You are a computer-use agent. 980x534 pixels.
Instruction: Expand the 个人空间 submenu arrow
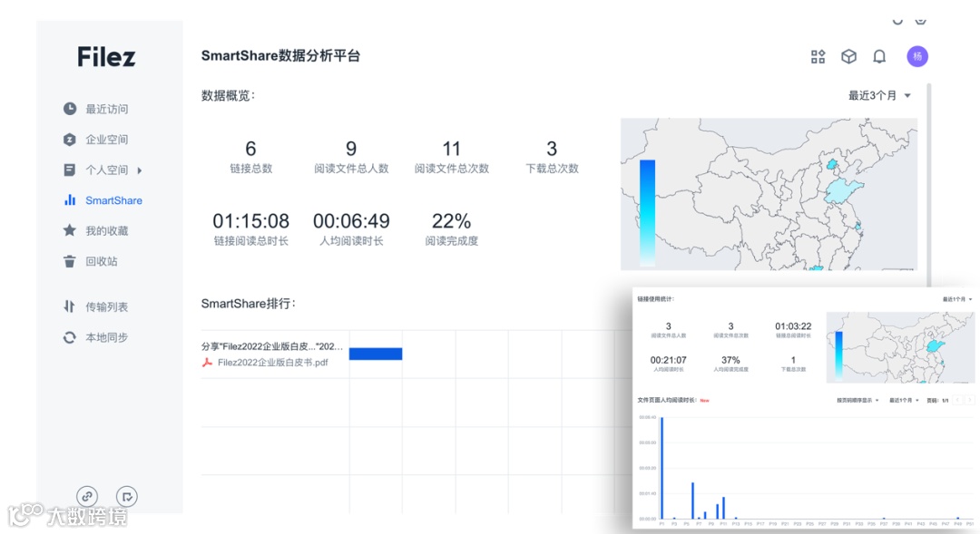[140, 170]
